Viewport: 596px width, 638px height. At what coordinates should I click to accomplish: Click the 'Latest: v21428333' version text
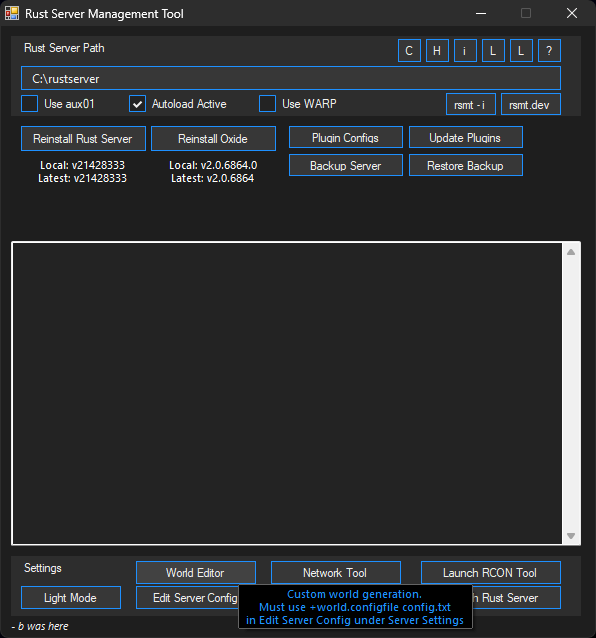[x=82, y=178]
